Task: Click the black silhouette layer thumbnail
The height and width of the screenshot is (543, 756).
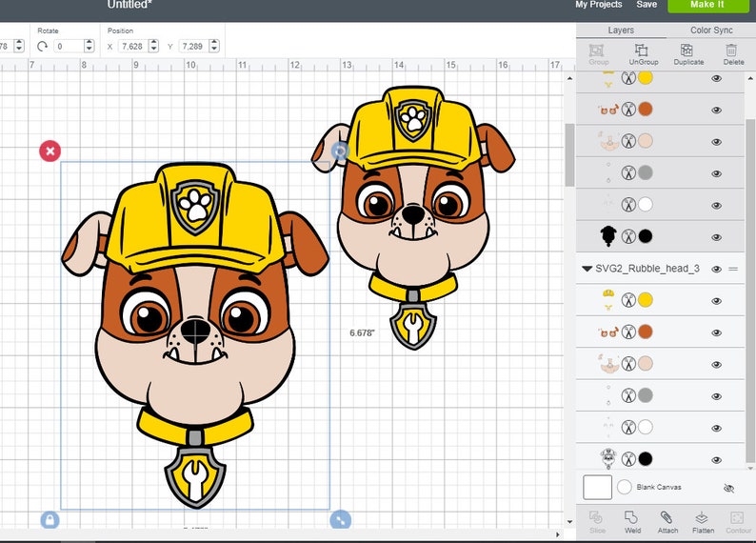Action: point(608,236)
